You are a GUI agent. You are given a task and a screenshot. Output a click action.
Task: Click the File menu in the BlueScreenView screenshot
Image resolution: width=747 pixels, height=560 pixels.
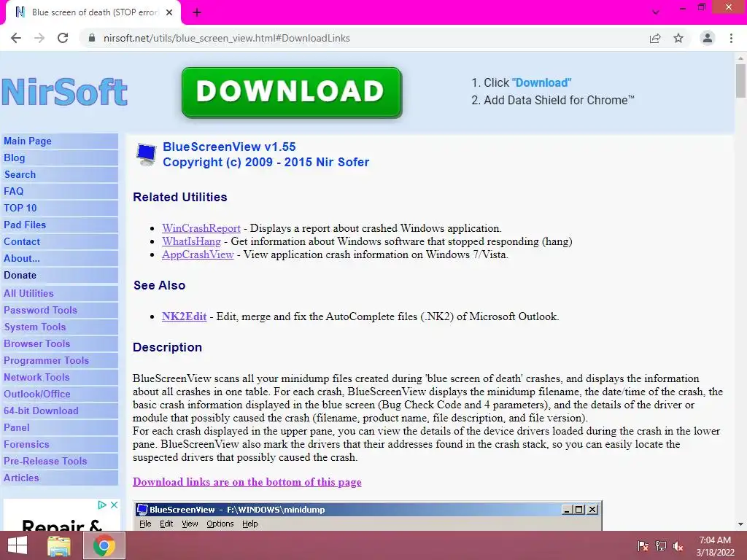click(145, 524)
